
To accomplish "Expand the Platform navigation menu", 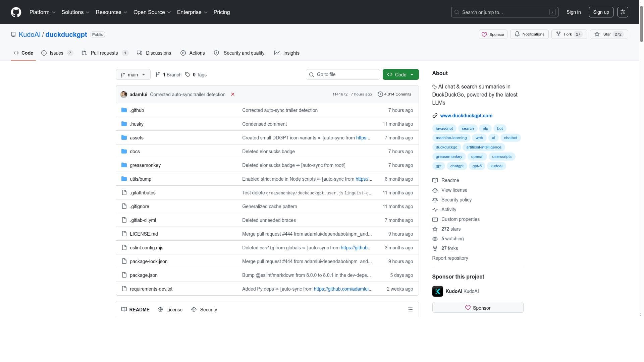I will [x=42, y=12].
